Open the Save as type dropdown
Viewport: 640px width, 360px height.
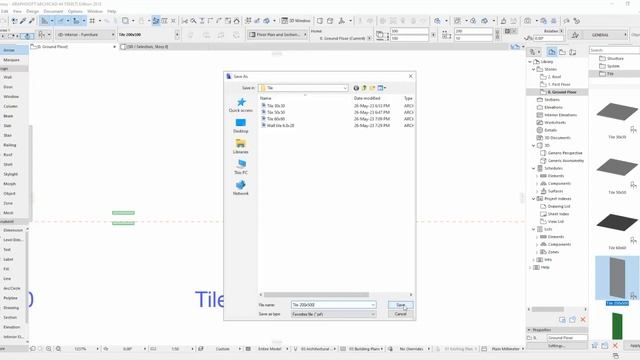[333, 314]
